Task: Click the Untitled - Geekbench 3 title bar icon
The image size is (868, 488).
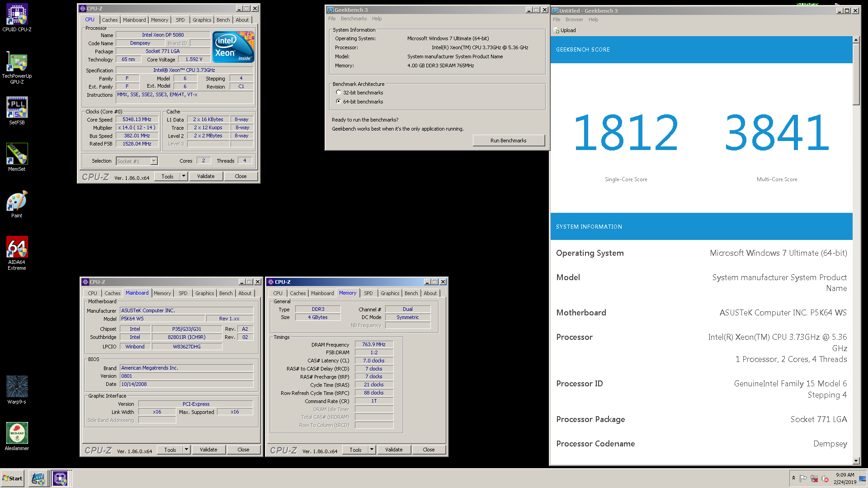Action: click(x=555, y=11)
